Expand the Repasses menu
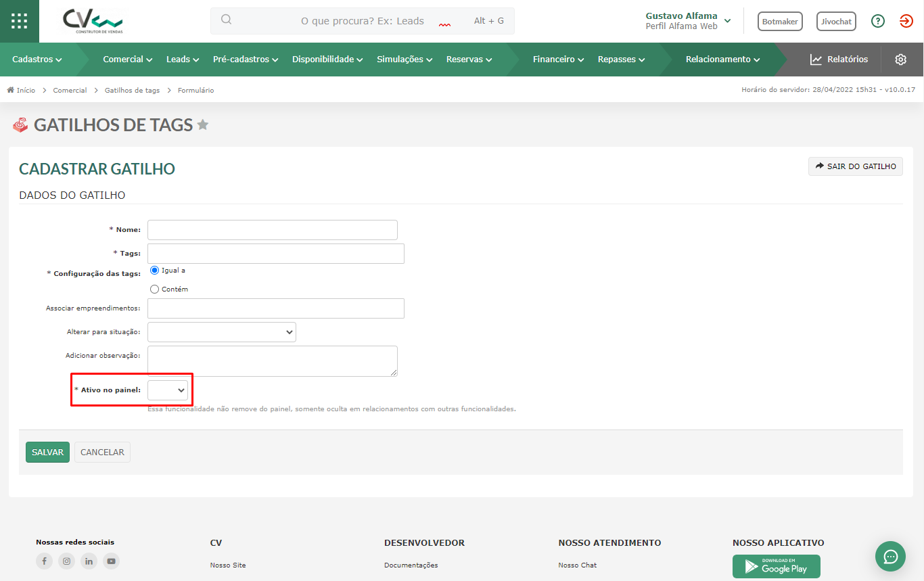Viewport: 924px width, 581px height. point(622,60)
